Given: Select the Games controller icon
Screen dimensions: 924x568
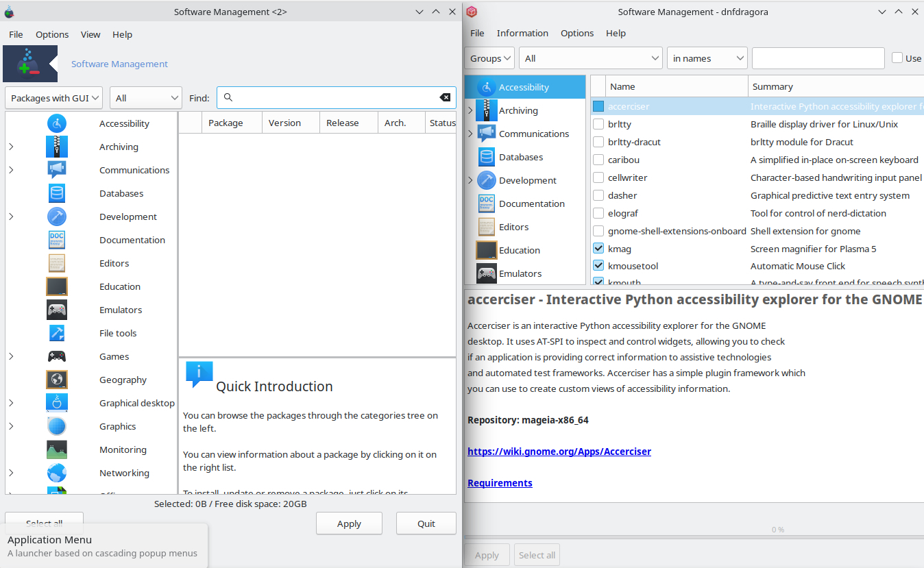Looking at the screenshot, I should [57, 356].
